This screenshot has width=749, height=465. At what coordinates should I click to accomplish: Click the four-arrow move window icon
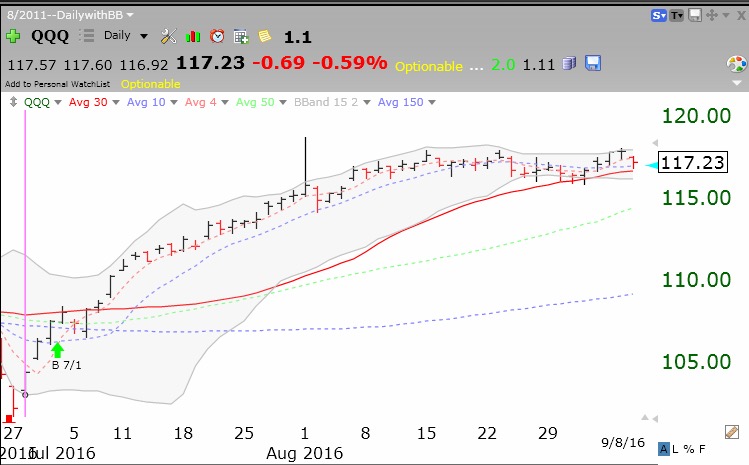tap(712, 15)
